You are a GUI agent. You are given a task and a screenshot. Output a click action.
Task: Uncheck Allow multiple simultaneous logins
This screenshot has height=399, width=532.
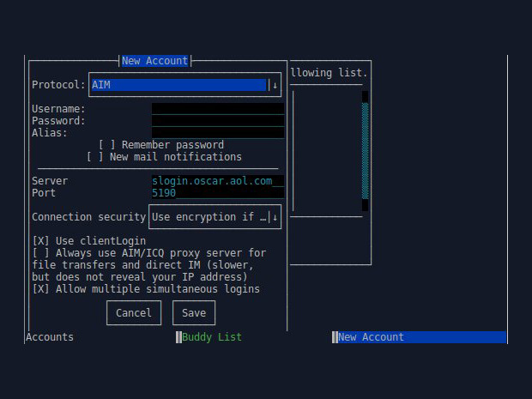40,289
